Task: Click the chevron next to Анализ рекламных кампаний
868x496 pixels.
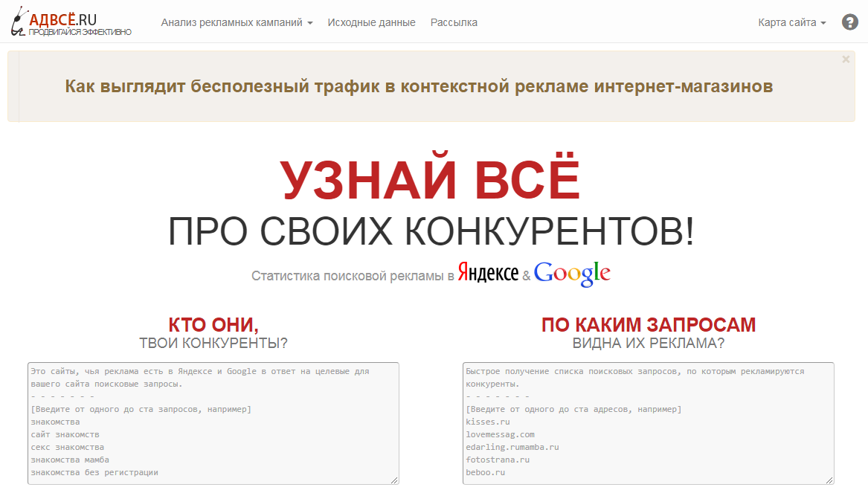Action: pos(309,23)
